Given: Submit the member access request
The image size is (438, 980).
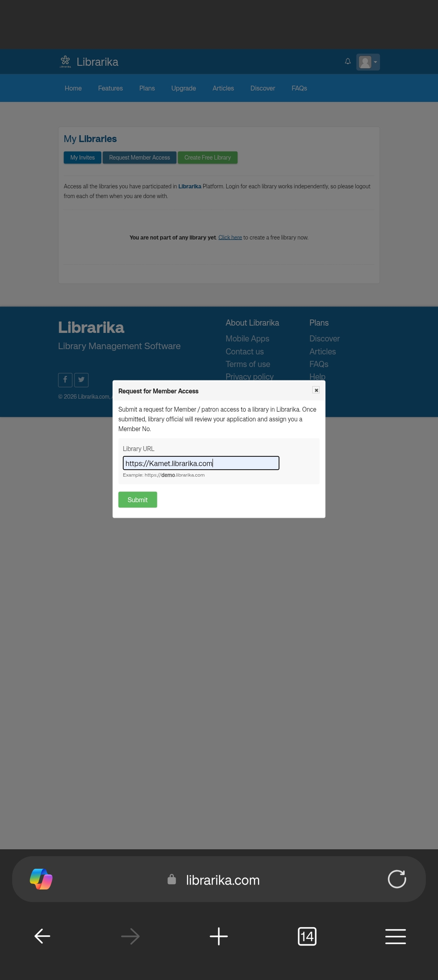Looking at the screenshot, I should coord(137,500).
